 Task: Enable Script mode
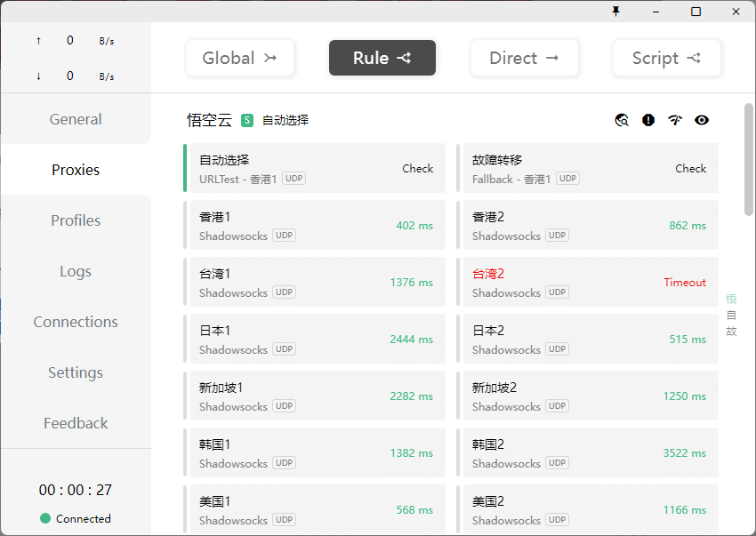click(667, 58)
